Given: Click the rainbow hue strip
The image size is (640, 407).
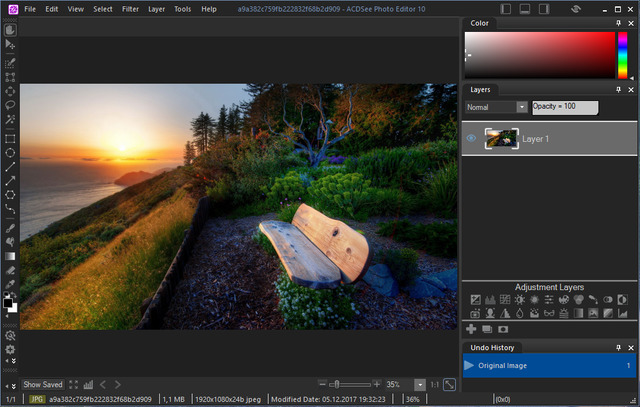Looking at the screenshot, I should click(622, 55).
